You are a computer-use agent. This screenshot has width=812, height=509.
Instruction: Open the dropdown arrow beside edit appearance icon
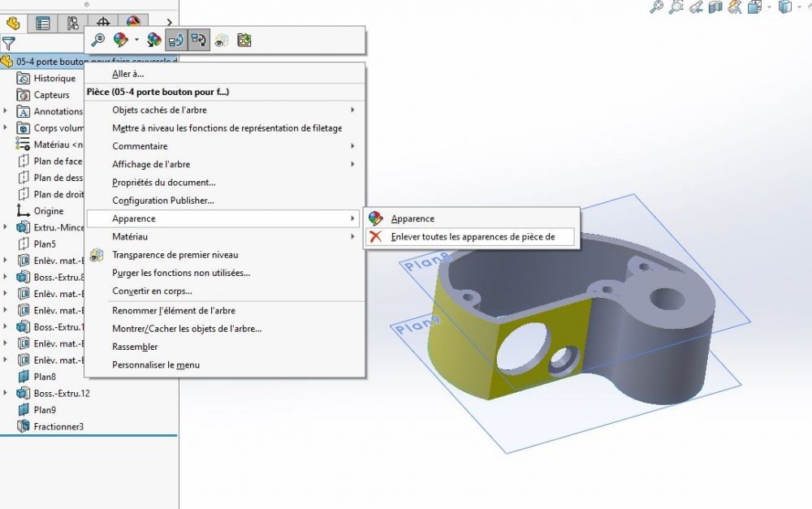136,40
